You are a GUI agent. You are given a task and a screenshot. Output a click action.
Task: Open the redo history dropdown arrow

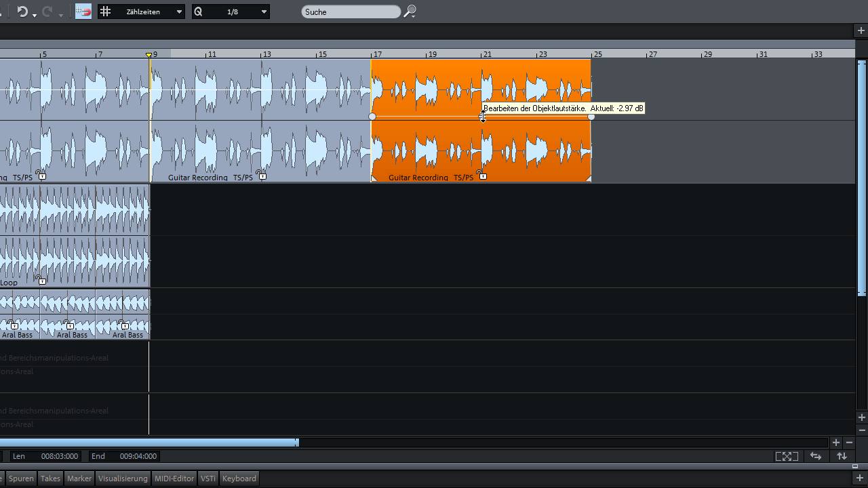(60, 14)
